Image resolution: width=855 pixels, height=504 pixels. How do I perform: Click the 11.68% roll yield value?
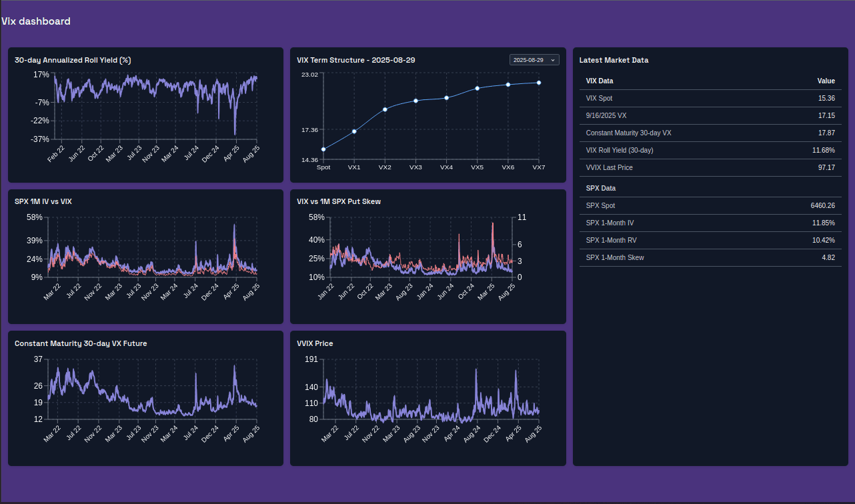tap(823, 150)
